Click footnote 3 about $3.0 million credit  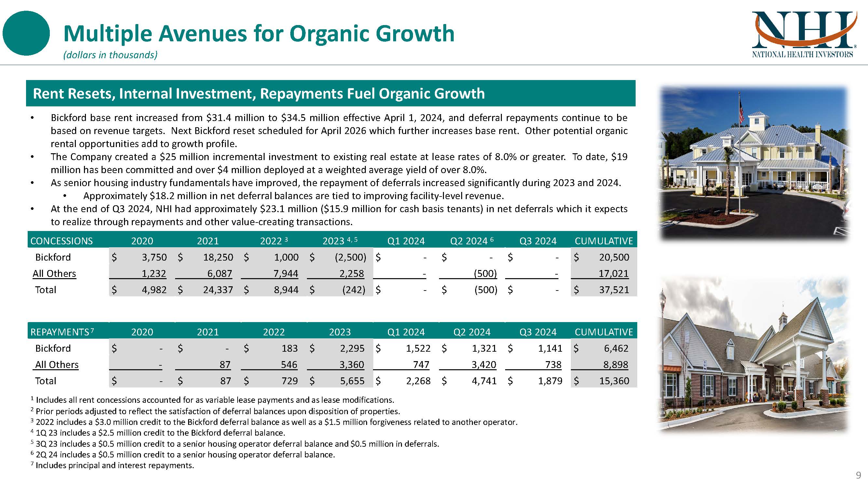coord(276,422)
